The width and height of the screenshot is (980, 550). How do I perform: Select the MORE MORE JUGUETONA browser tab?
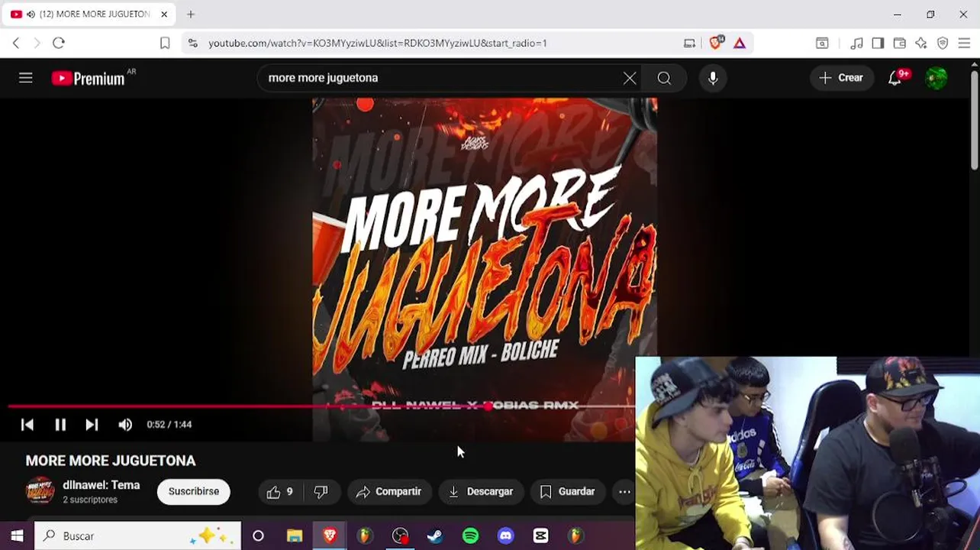point(88,14)
